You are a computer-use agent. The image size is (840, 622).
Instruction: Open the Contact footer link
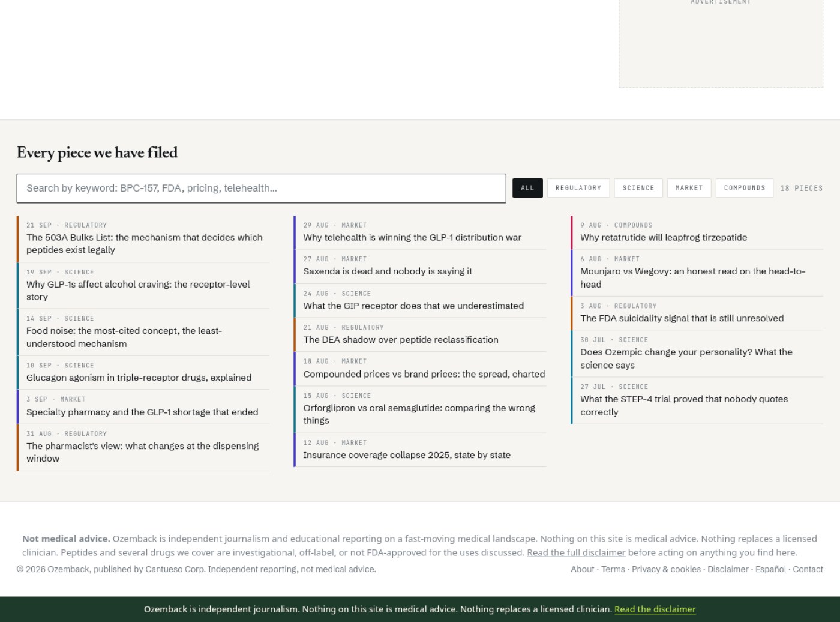click(808, 569)
